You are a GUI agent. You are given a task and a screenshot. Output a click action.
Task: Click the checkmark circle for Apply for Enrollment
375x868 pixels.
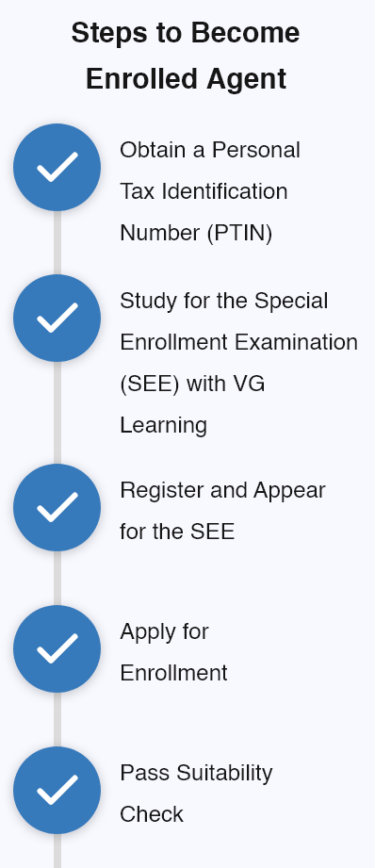pos(57,648)
